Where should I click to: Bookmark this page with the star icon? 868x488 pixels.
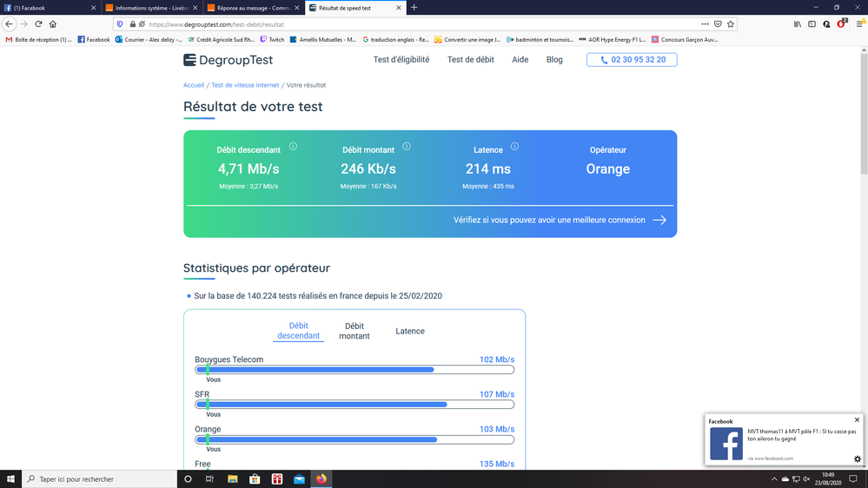click(731, 24)
